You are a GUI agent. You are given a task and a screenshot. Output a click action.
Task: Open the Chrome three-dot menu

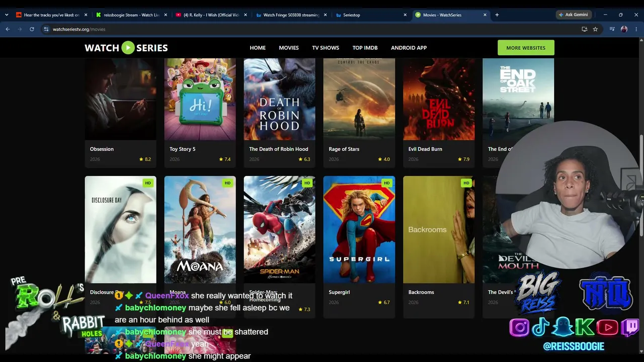coord(636,29)
